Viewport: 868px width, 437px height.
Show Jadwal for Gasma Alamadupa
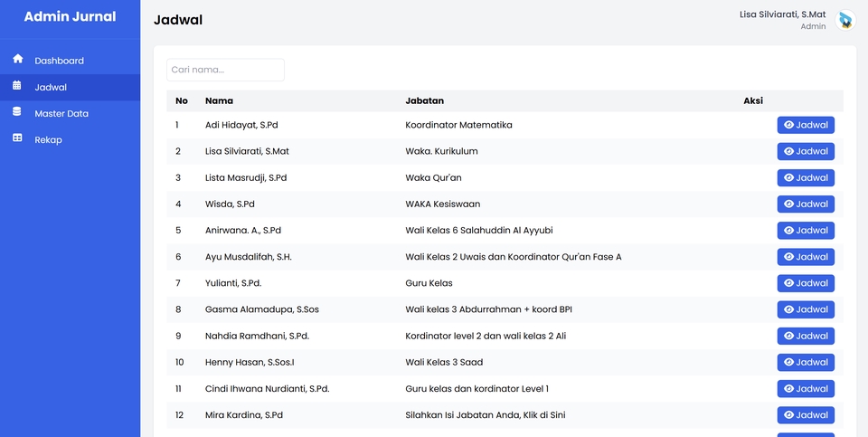tap(806, 309)
